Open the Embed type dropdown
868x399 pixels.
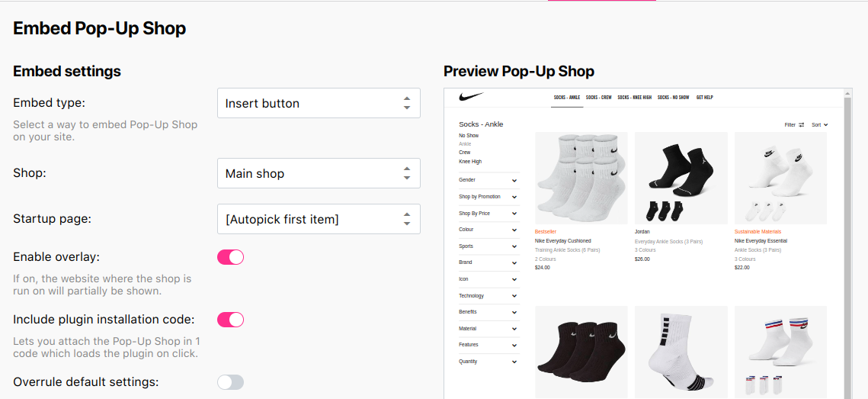(x=319, y=103)
